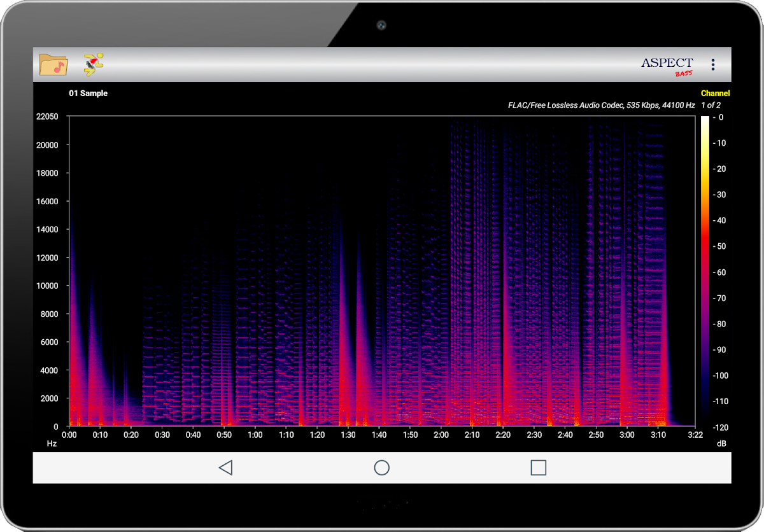This screenshot has height=532, width=764.
Task: Tap the tablet's front camera lens
Action: [x=381, y=25]
